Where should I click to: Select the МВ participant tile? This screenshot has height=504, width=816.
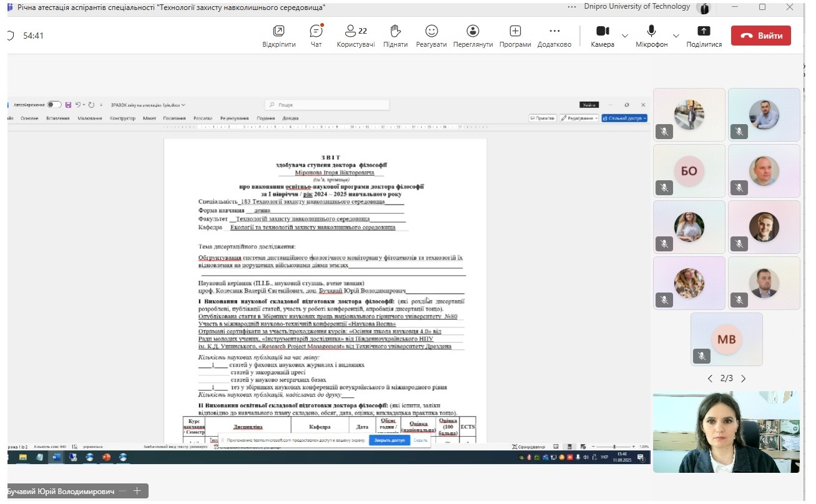pos(726,339)
